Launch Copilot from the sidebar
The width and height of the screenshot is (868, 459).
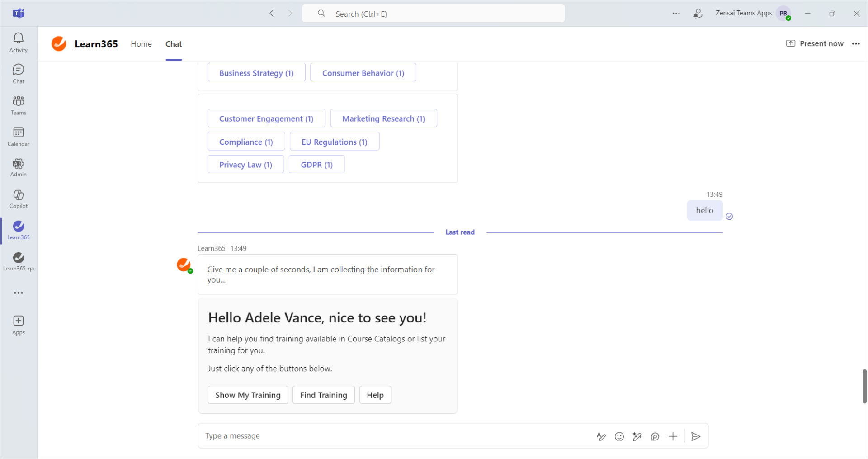[19, 199]
